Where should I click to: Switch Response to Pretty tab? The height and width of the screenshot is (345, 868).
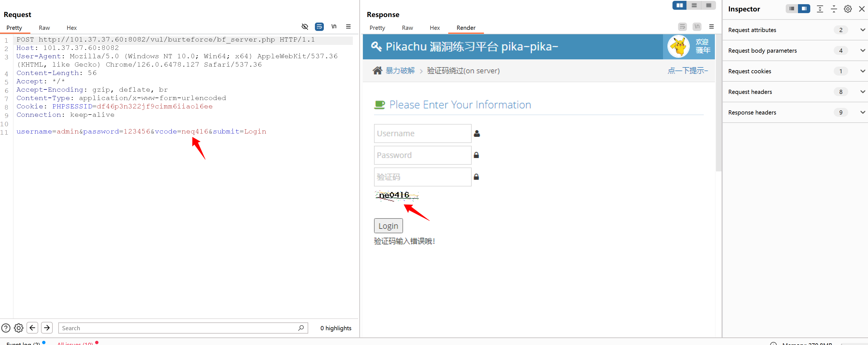[377, 28]
